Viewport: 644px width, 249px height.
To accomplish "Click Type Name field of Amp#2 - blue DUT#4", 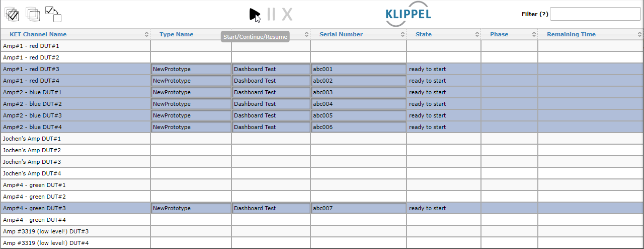I will 191,127.
